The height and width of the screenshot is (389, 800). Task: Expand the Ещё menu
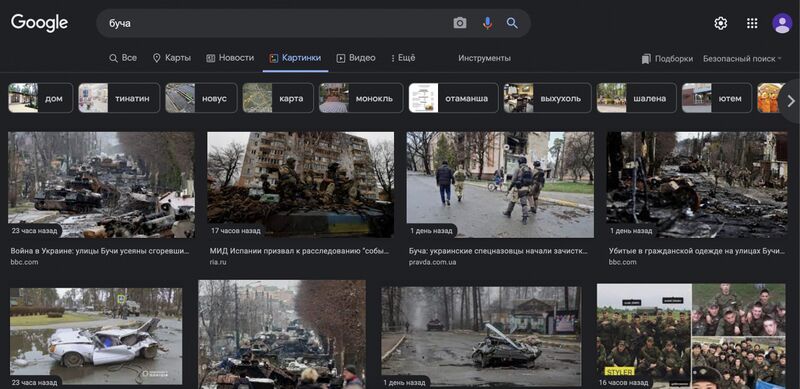403,58
